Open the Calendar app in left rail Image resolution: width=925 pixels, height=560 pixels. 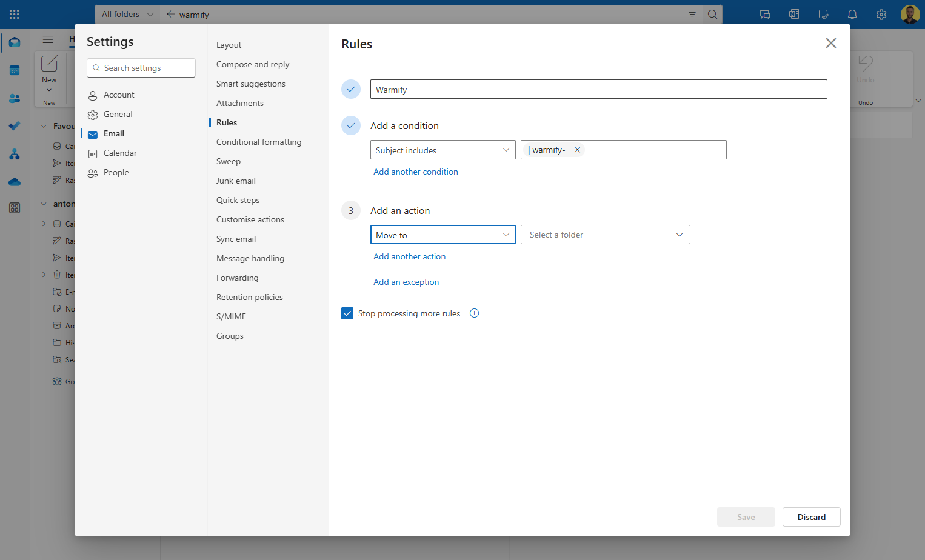[15, 70]
